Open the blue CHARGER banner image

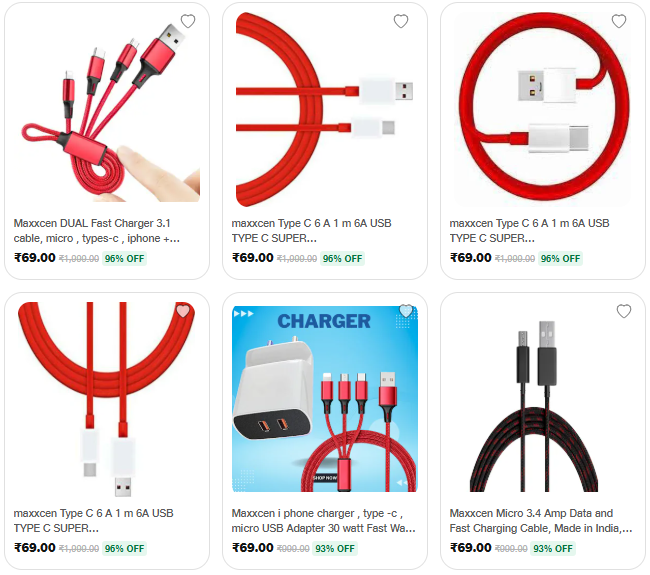coord(325,399)
